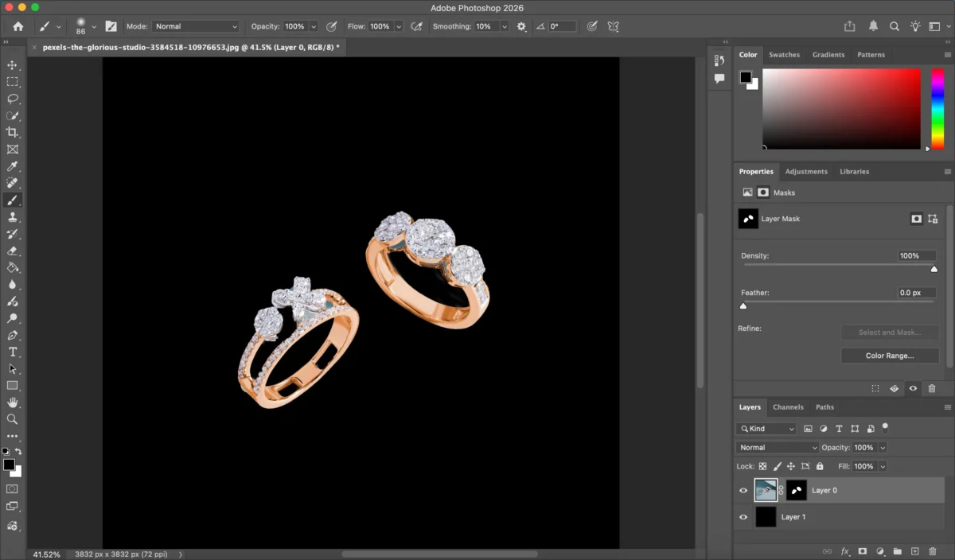
Task: Toggle the layer mask link on Layer 0
Action: tap(781, 491)
